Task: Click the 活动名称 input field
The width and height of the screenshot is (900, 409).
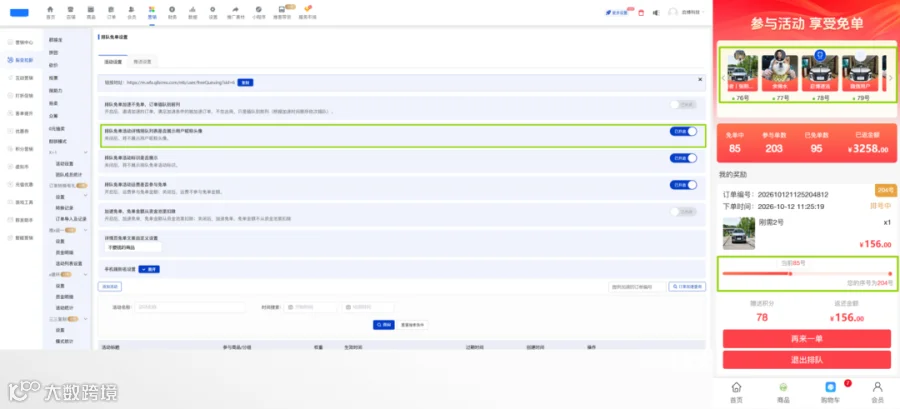Action: (x=190, y=307)
